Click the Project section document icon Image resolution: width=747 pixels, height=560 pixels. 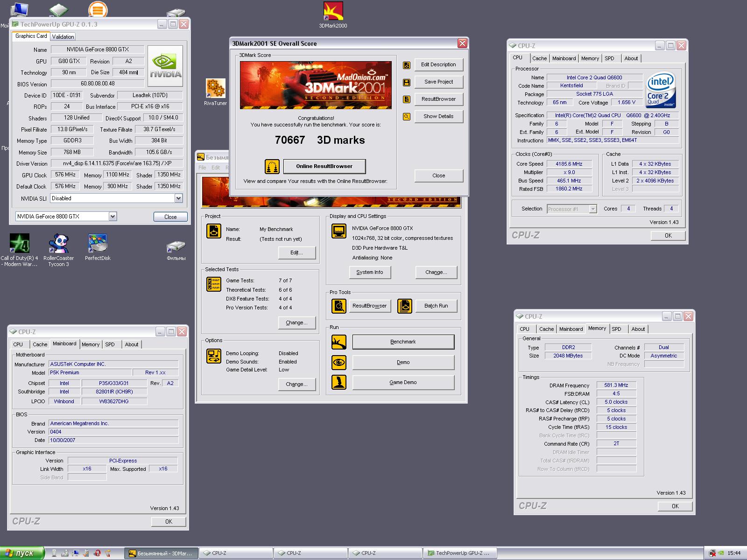tap(214, 231)
